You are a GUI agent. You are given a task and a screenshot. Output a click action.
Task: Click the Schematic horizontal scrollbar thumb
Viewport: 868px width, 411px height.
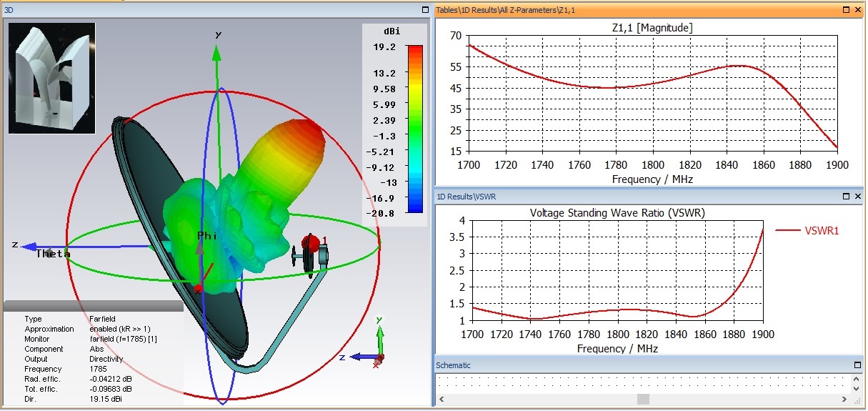(643, 399)
